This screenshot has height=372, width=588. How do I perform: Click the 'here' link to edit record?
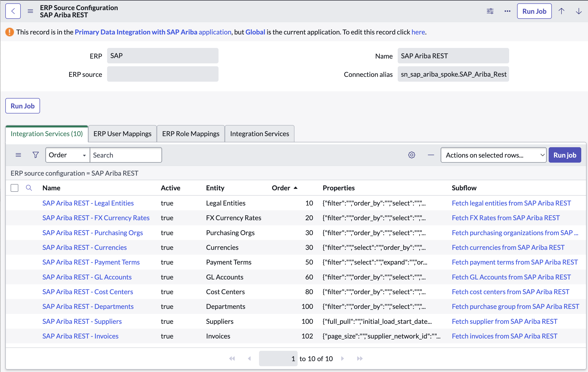(418, 32)
